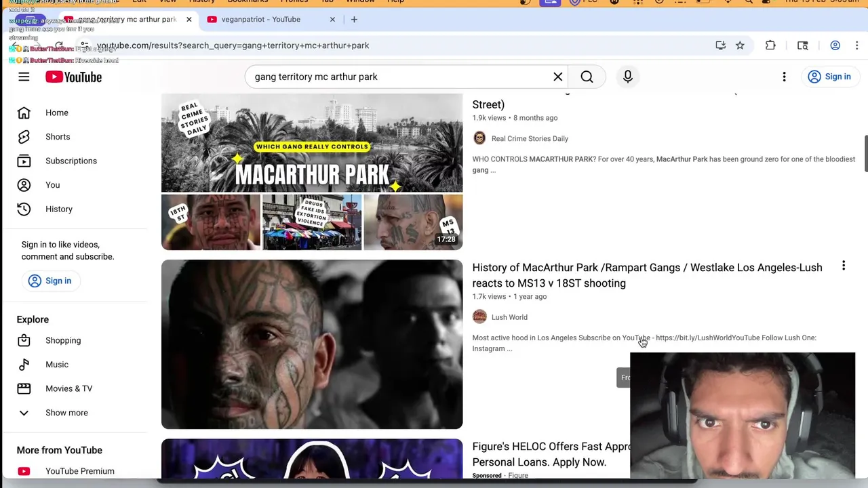Bookmark this page with the star icon
The image size is (868, 488).
pyautogui.click(x=740, y=45)
